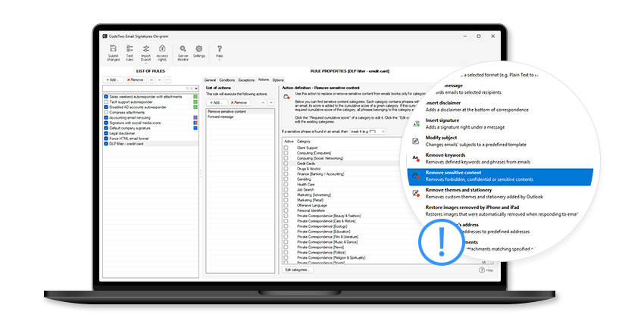Image resolution: width=644 pixels, height=327 pixels.
Task: Click the Edit categories button
Action: [297, 269]
